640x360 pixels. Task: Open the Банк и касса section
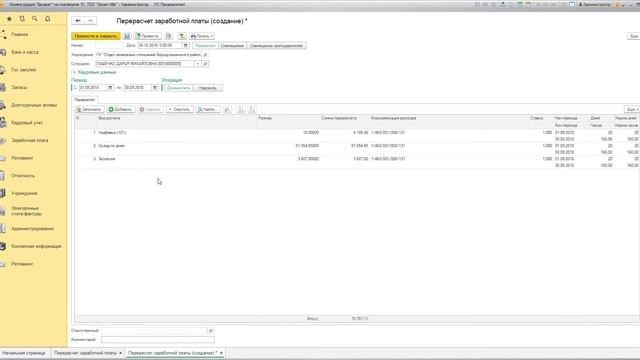point(24,52)
